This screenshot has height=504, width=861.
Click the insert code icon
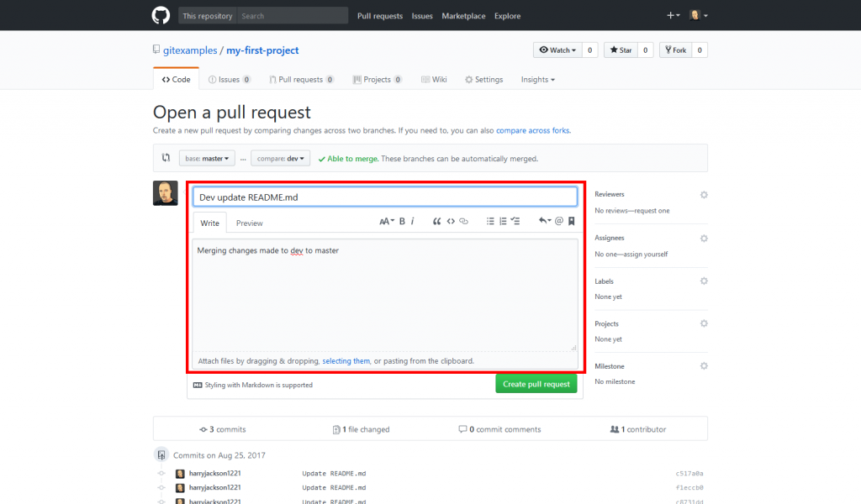451,221
